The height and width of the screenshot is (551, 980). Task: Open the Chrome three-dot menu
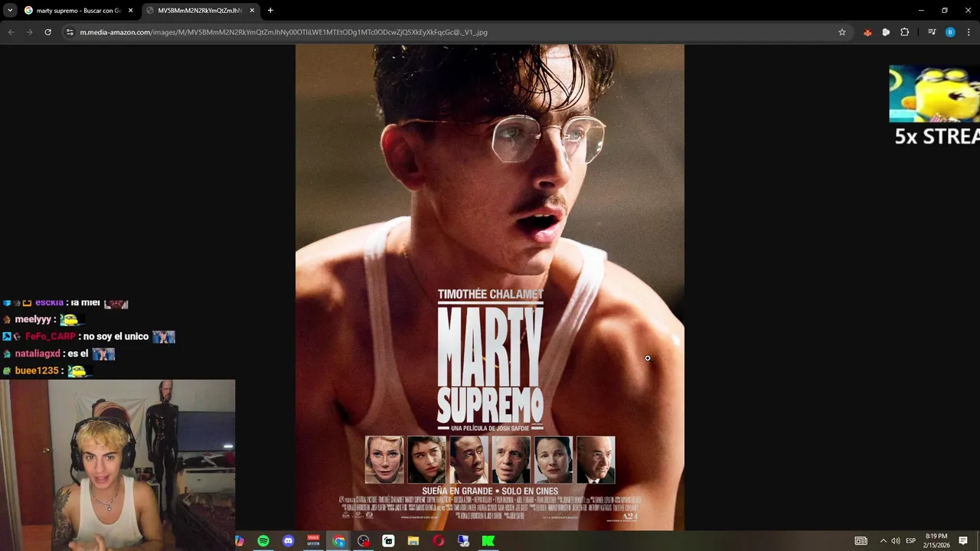[969, 32]
